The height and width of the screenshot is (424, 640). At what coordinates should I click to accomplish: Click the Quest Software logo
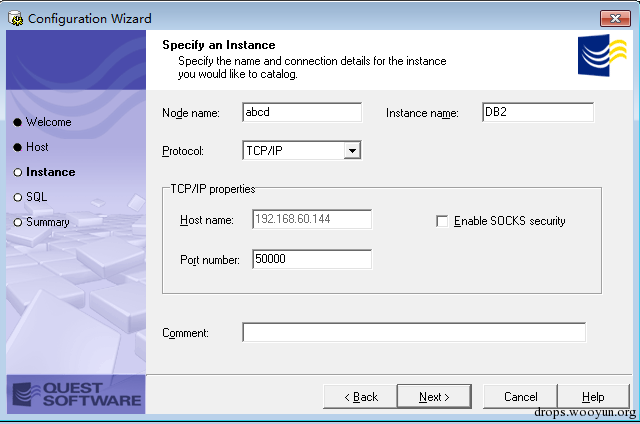[75, 394]
